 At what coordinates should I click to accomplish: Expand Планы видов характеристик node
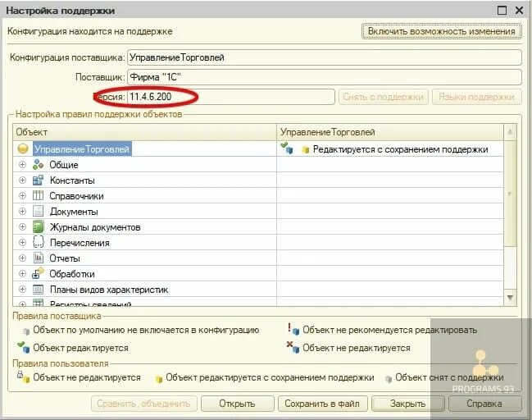pyautogui.click(x=22, y=290)
